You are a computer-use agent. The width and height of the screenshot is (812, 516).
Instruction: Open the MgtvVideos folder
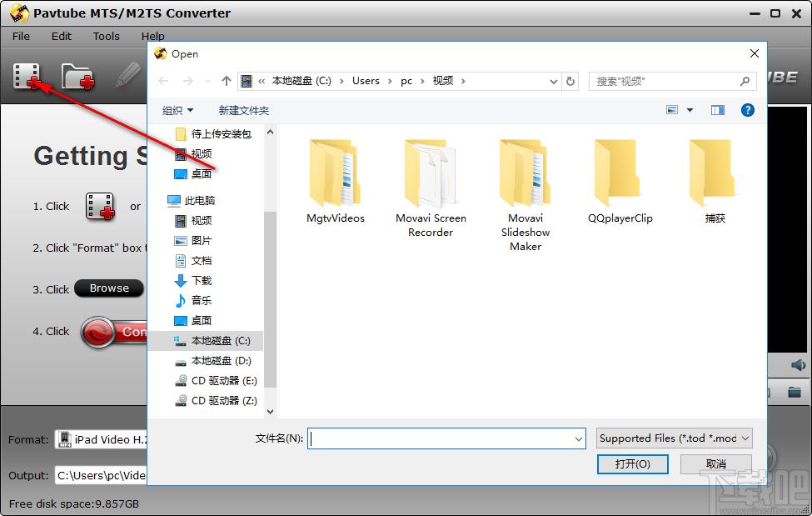click(336, 182)
